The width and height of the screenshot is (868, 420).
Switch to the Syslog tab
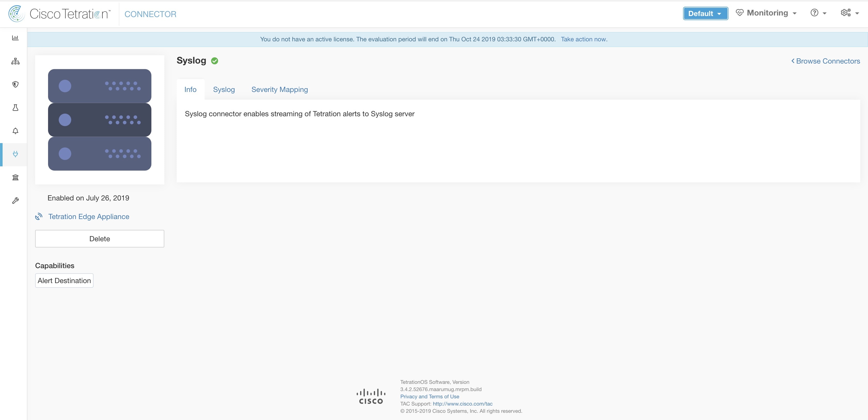click(x=224, y=89)
